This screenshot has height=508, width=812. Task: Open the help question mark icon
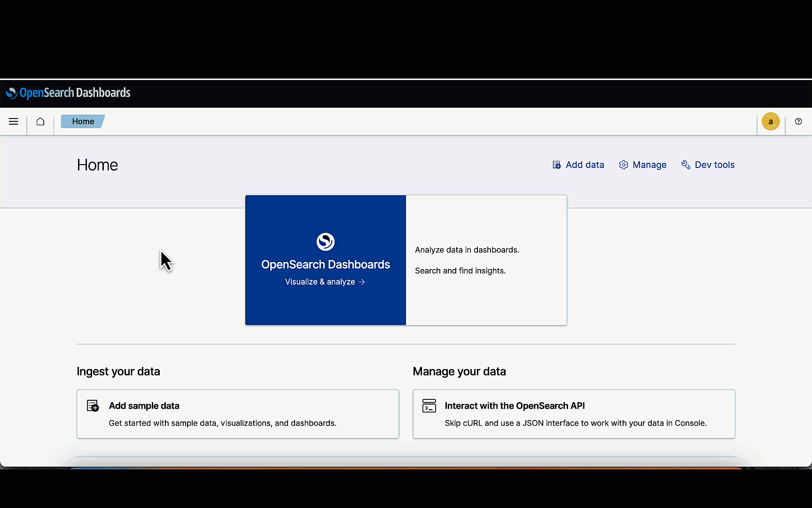point(798,121)
